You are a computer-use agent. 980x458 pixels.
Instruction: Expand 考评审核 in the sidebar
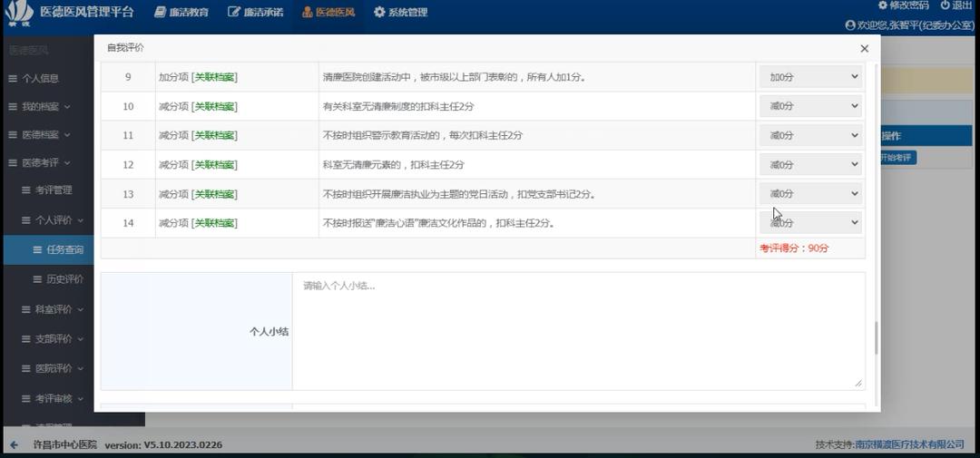[54, 398]
